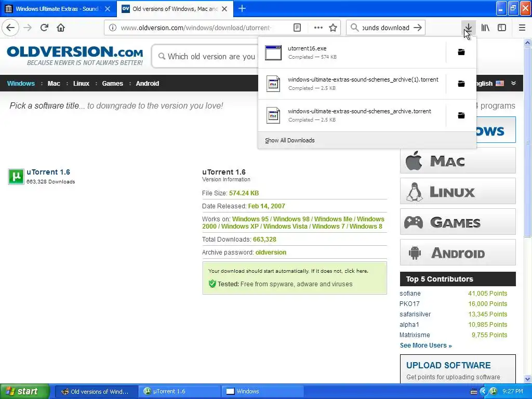Open the Library toolbar button
The image size is (532, 399).
tap(485, 28)
